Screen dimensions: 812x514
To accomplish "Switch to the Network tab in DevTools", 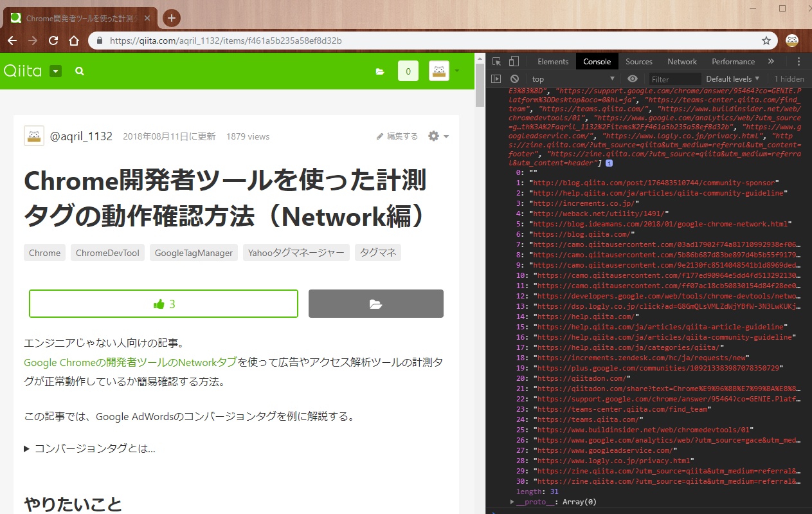I will (x=681, y=62).
